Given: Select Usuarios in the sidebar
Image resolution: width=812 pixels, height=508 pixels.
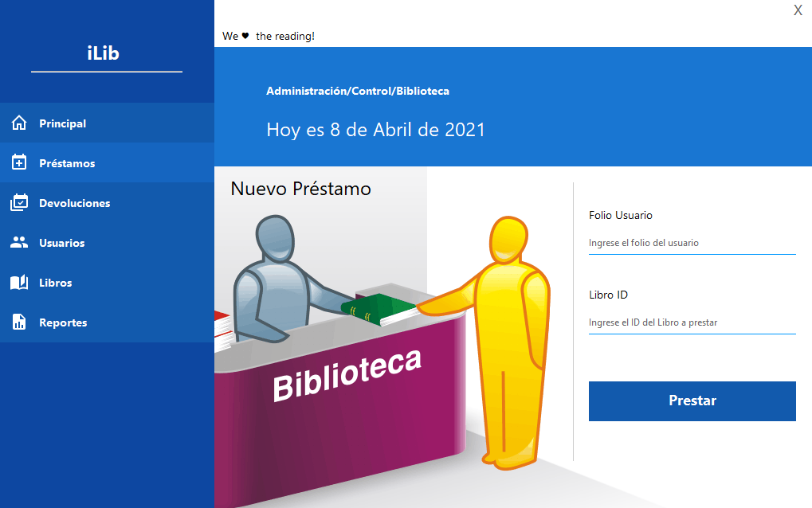Looking at the screenshot, I should 108,243.
